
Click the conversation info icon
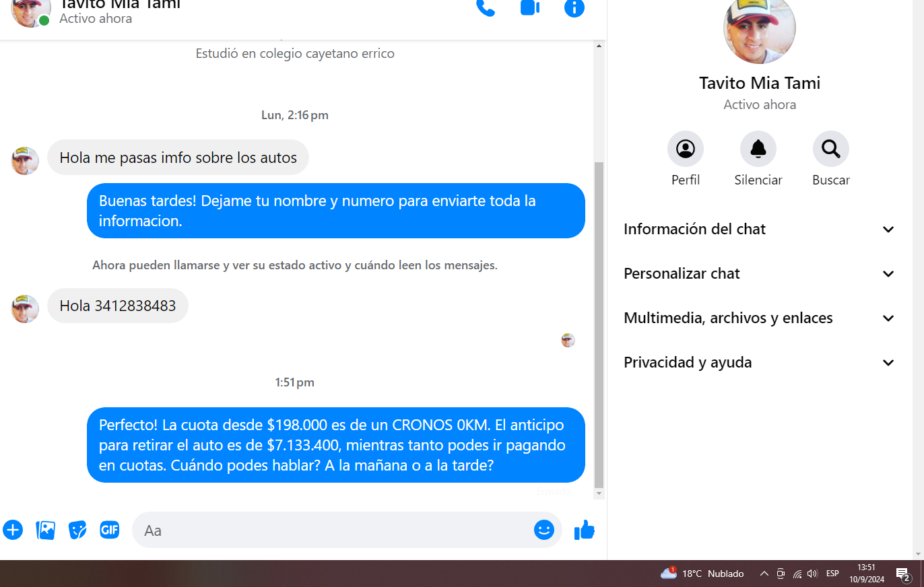pyautogui.click(x=574, y=7)
